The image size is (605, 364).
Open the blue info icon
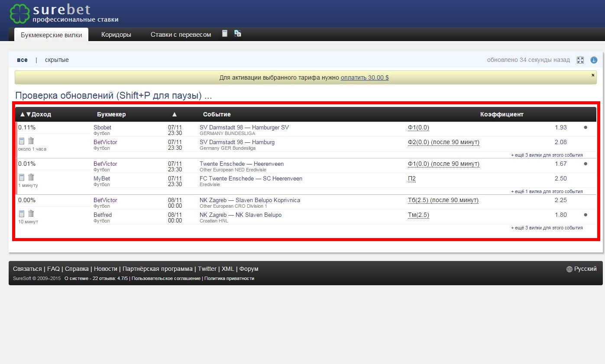(x=594, y=60)
